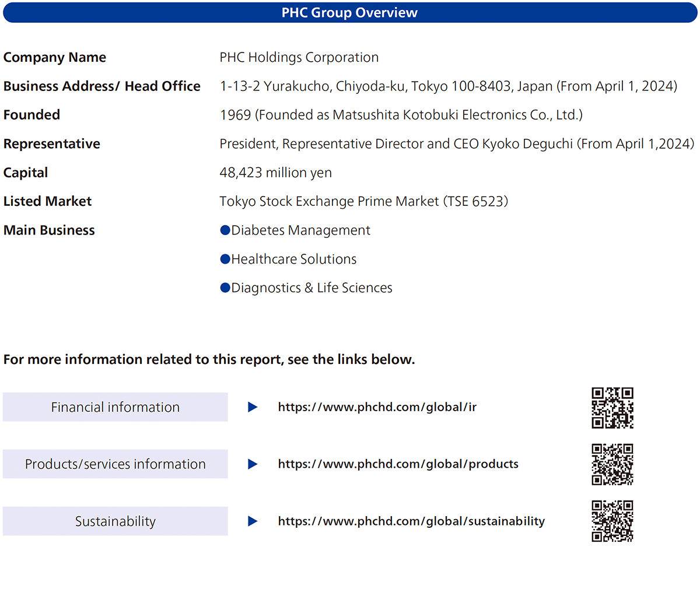Click the blue bullet before Healthcare Solutions
Image resolution: width=700 pixels, height=592 pixels.
pyautogui.click(x=225, y=259)
